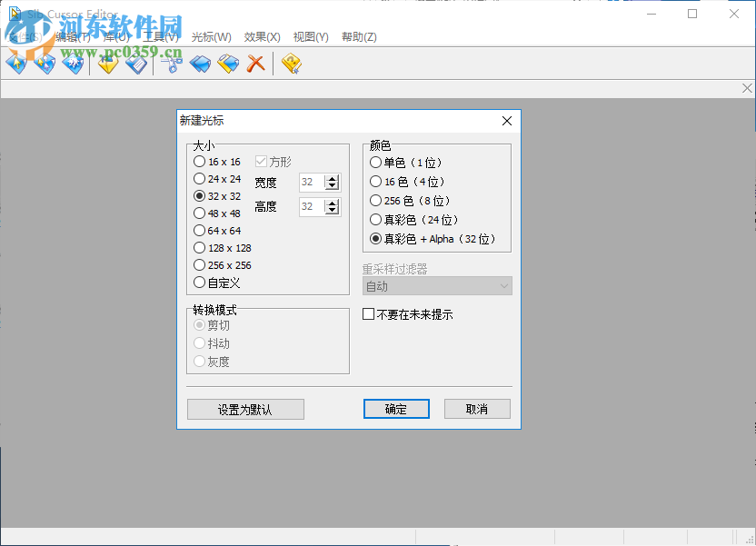Viewport: 756px width, 546px height.
Task: Click the 设置为默认 button
Action: pyautogui.click(x=245, y=409)
